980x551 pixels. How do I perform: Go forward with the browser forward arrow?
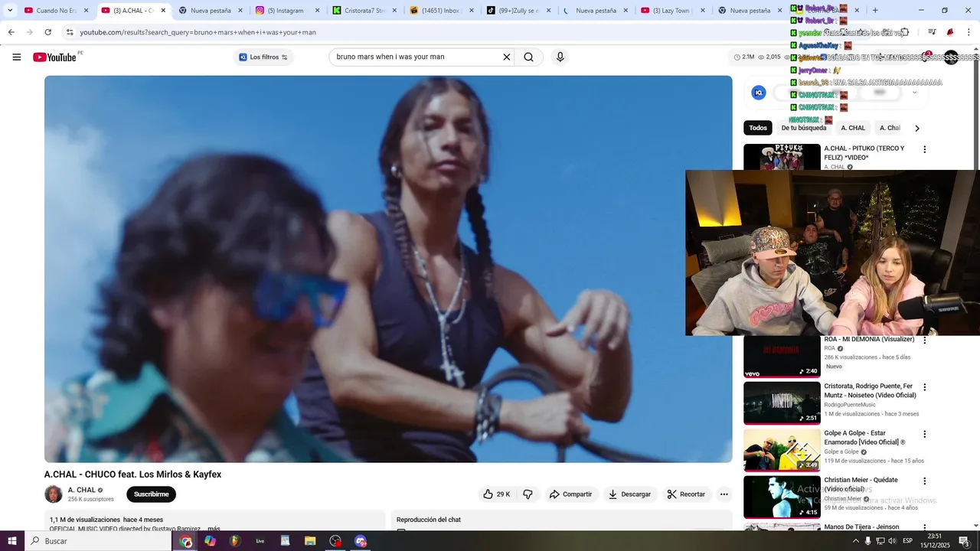pos(29,32)
